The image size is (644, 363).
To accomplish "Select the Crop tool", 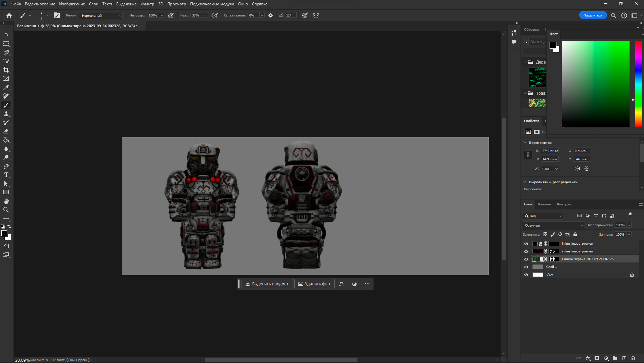I will [6, 70].
